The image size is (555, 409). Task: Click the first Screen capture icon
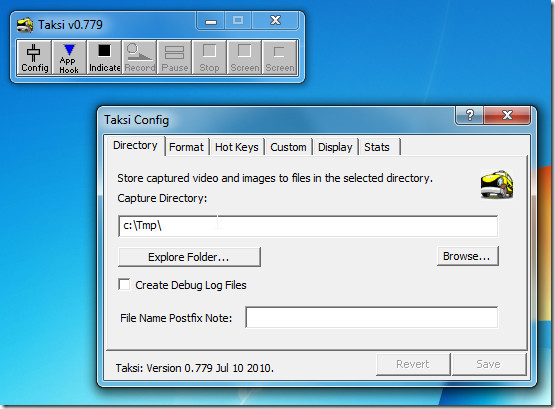tap(244, 57)
